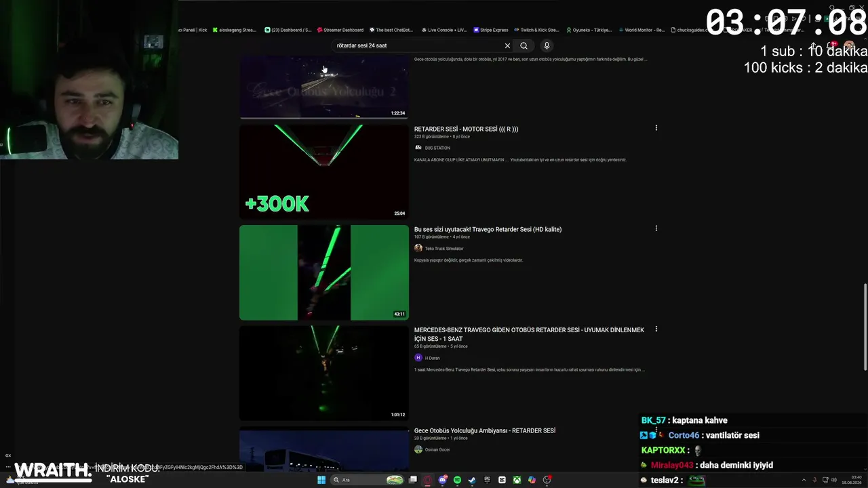Viewport: 868px width, 488px height.
Task: Click '323 B görüntüleme' view count
Action: click(x=431, y=137)
